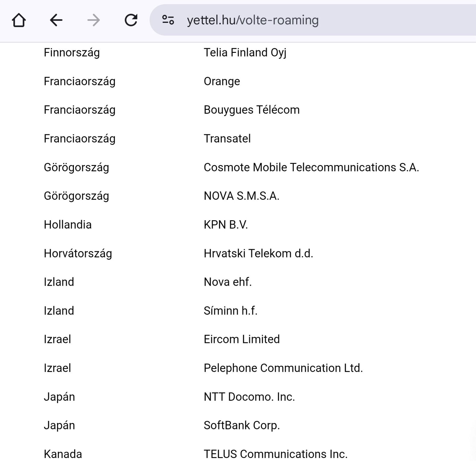Select Hrvatski Telekom d.d. text

259,253
